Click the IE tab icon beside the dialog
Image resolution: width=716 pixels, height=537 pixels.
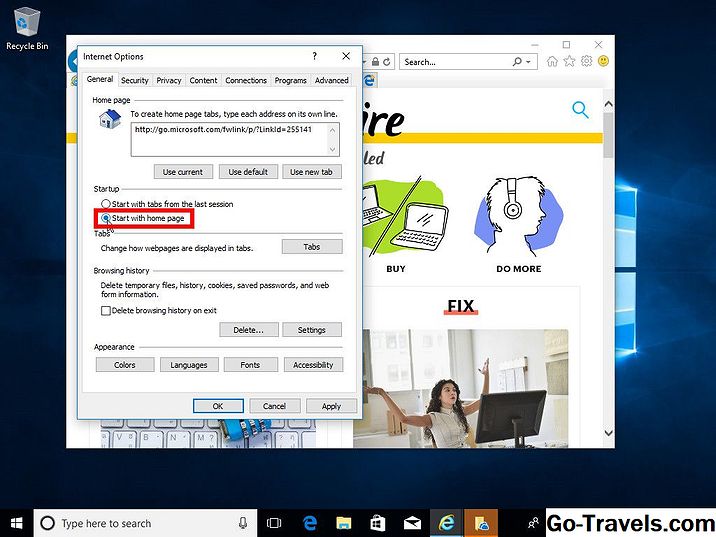(369, 80)
